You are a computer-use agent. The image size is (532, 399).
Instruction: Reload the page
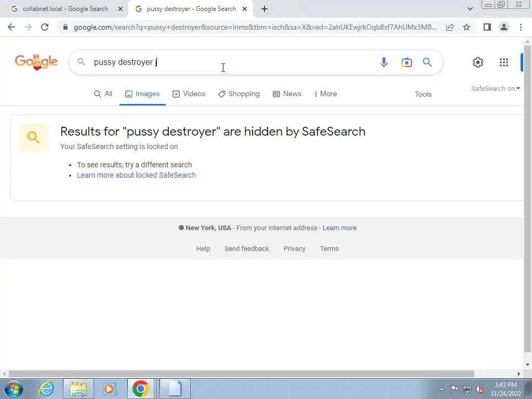click(45, 27)
